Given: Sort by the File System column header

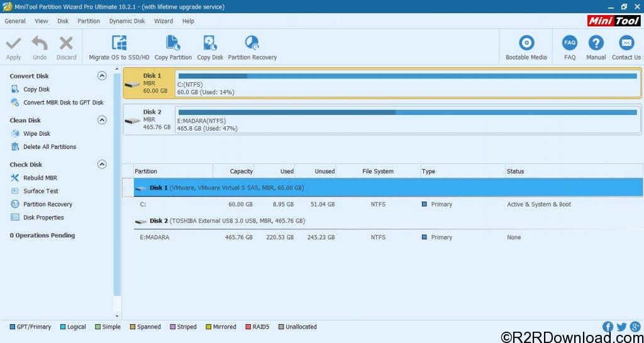Looking at the screenshot, I should [378, 171].
